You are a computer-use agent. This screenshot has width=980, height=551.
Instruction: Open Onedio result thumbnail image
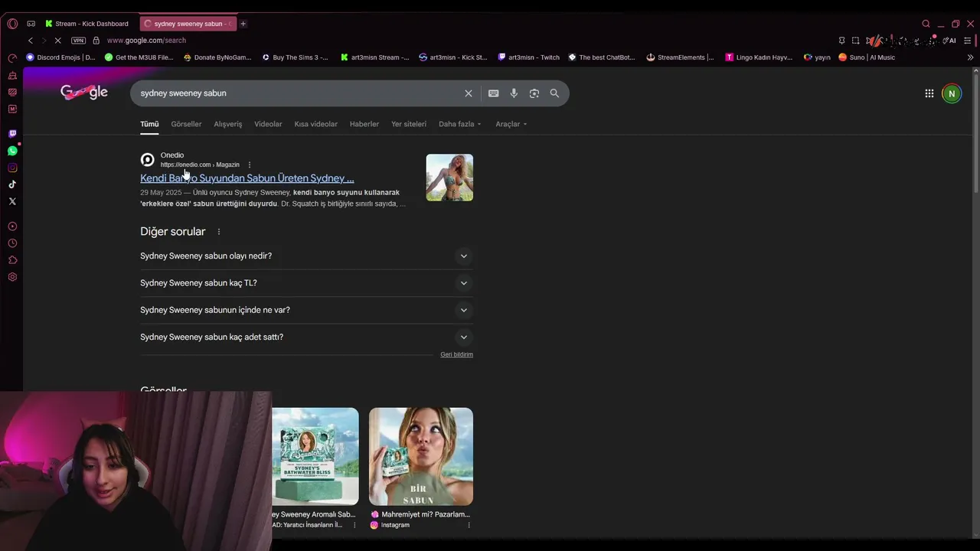pos(449,178)
